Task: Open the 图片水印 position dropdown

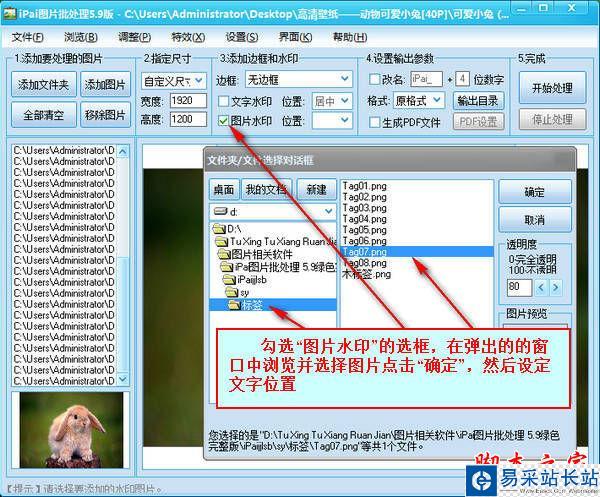Action: 332,121
